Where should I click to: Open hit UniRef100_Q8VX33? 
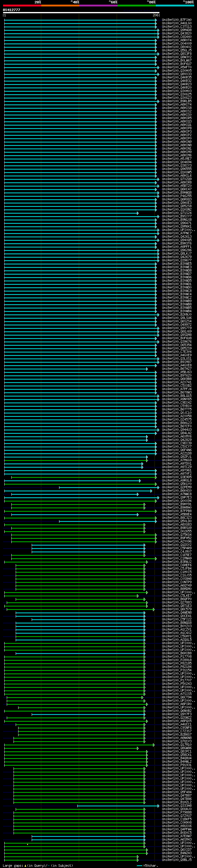point(177,74)
